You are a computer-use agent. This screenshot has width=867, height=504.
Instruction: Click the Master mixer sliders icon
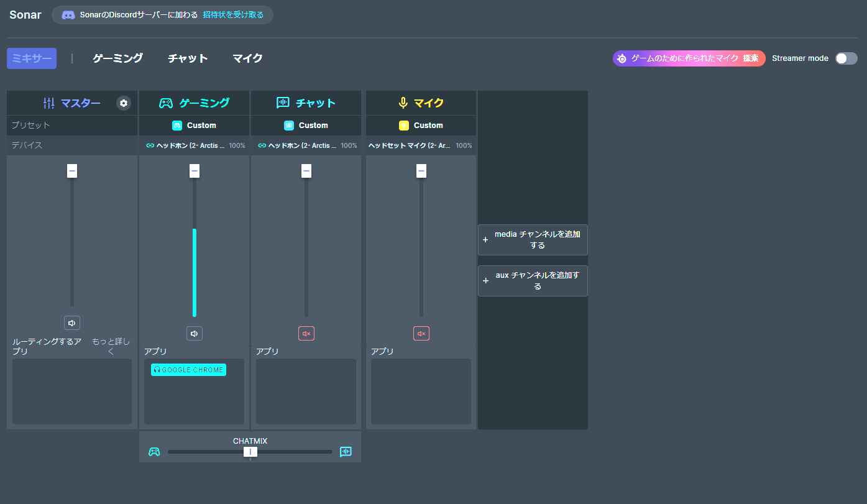(x=49, y=103)
